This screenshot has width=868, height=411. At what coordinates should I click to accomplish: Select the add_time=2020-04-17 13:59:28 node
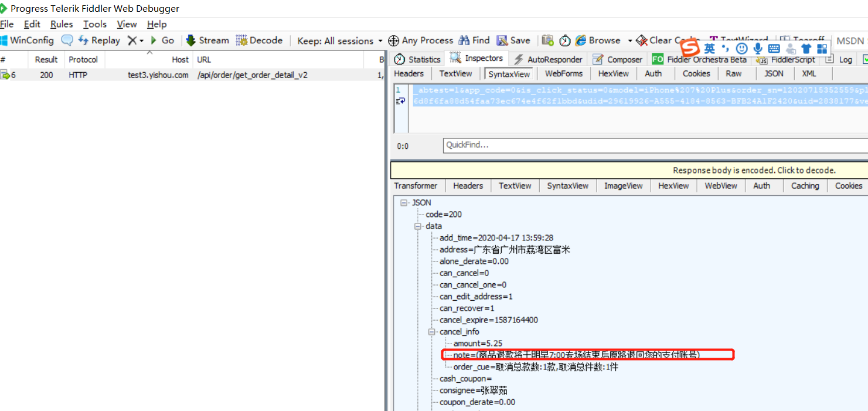point(496,238)
